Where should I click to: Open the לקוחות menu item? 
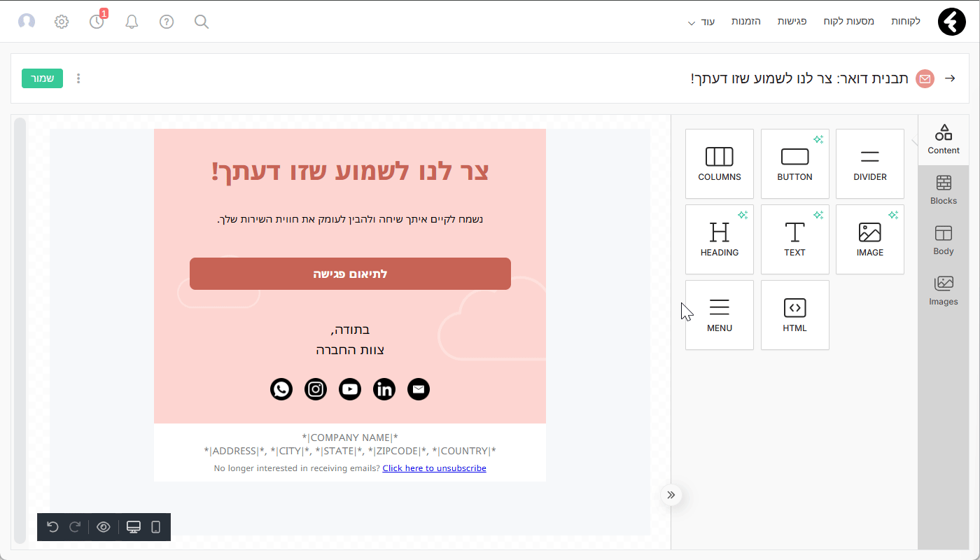pos(906,22)
